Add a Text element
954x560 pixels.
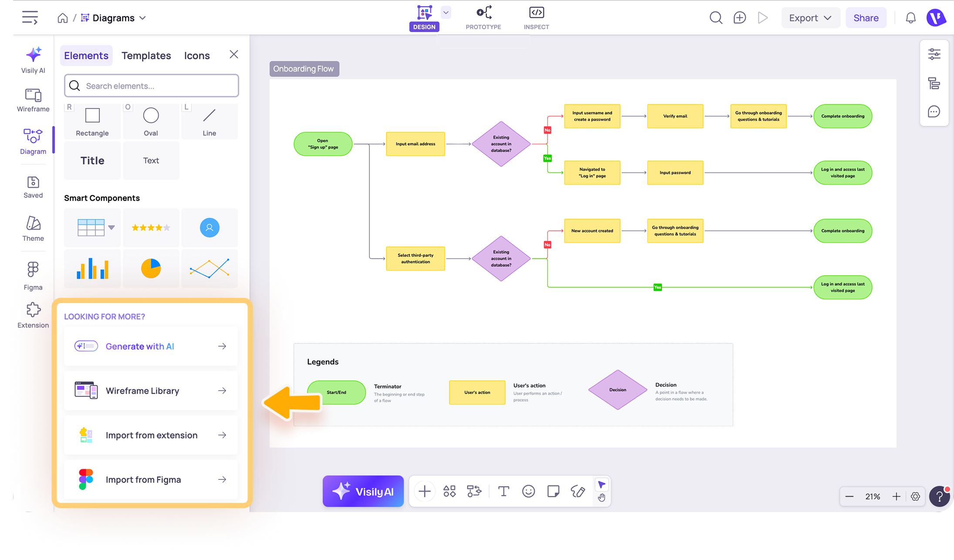(x=151, y=160)
